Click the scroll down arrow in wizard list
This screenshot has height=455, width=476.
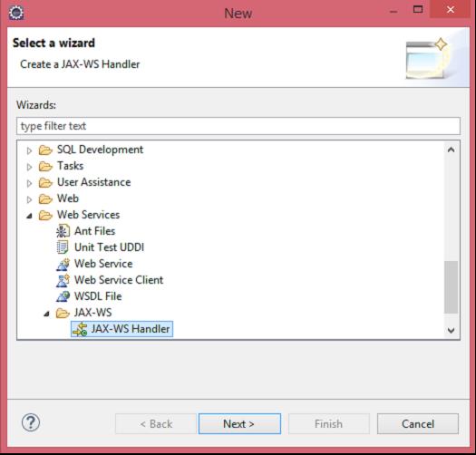(x=452, y=330)
